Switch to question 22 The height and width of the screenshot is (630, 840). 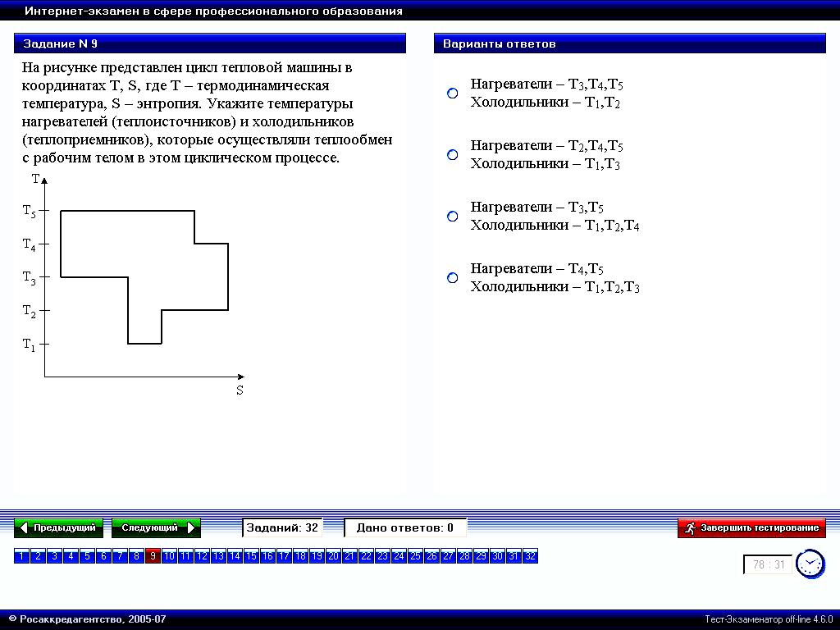pos(366,556)
